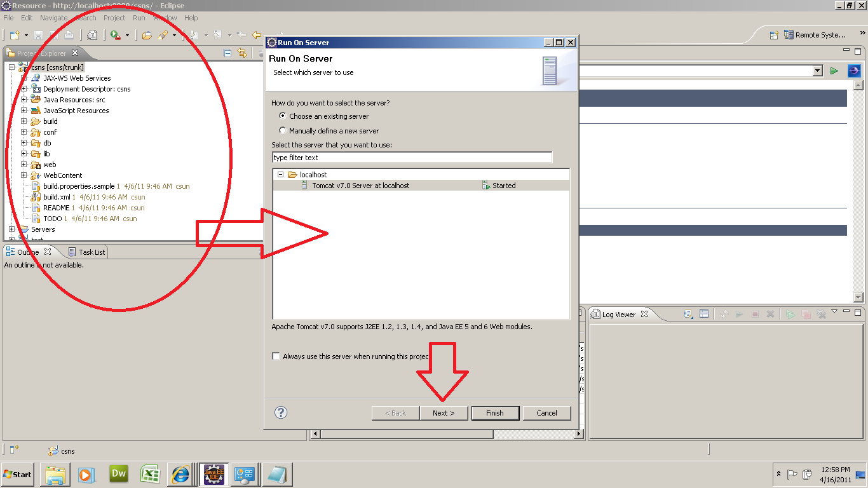868x488 pixels.
Task: Click Open Perspective icon
Action: [x=774, y=35]
